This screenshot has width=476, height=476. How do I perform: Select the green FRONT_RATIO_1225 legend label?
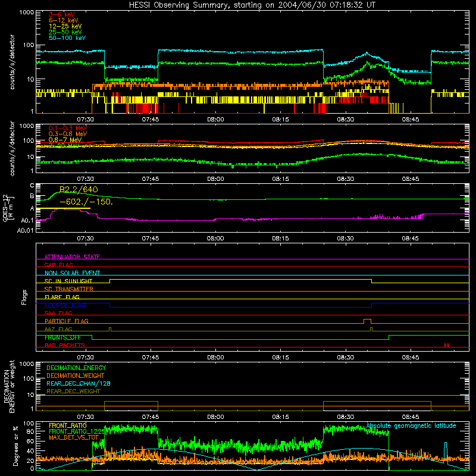click(77, 431)
